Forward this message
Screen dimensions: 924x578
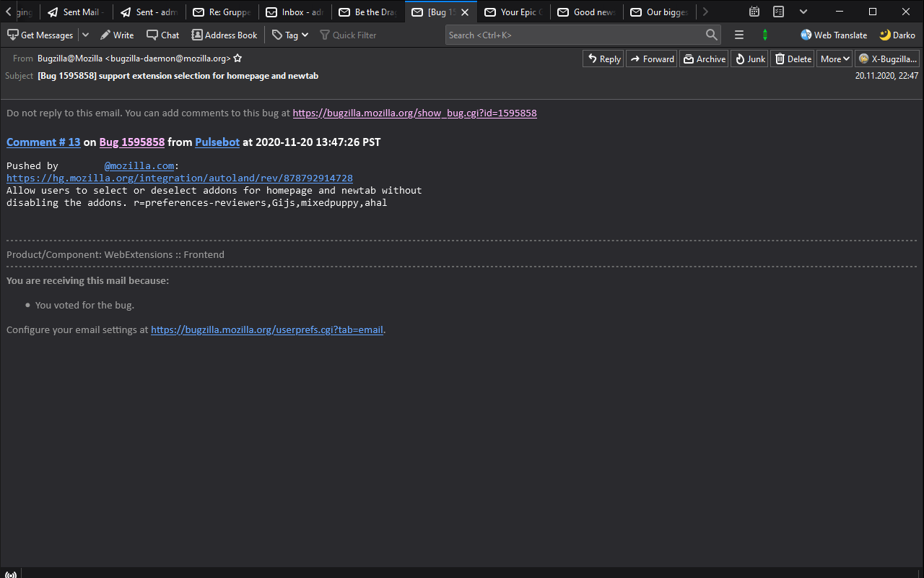point(652,59)
